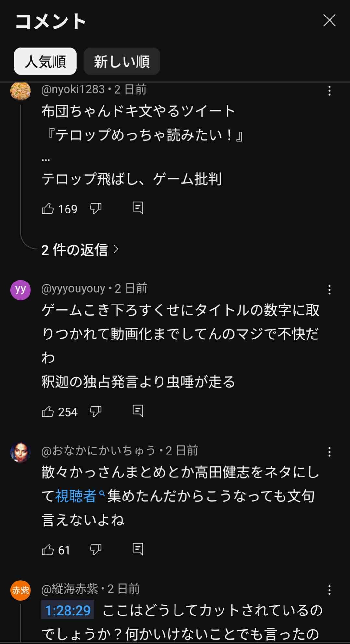Close the コメント panel
Screen dimensions: 350x644
pos(329,20)
